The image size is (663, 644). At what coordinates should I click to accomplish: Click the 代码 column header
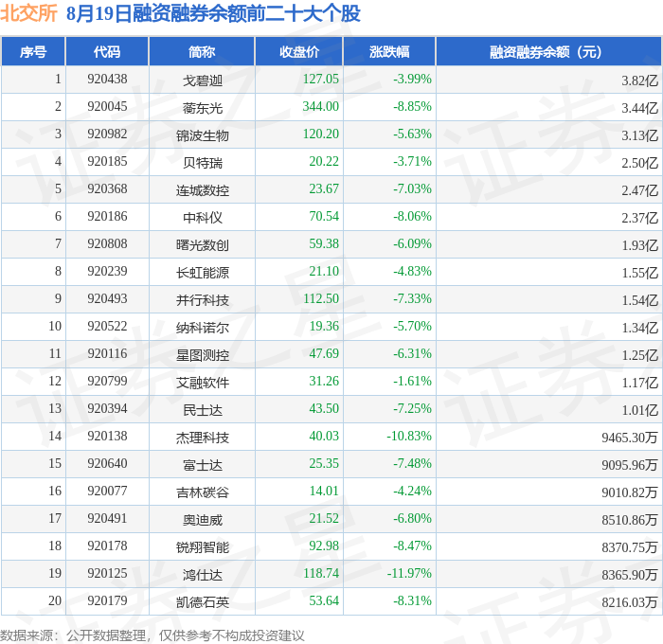pyautogui.click(x=107, y=51)
